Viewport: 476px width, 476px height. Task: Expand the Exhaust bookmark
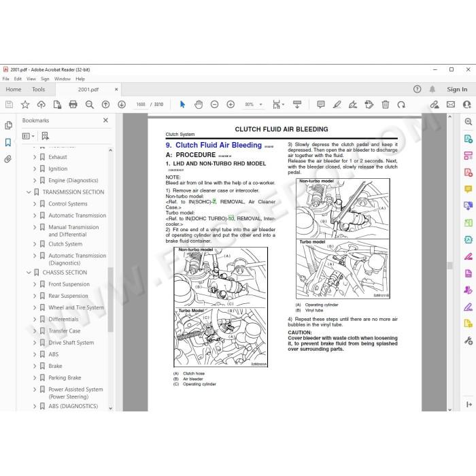pyautogui.click(x=35, y=157)
